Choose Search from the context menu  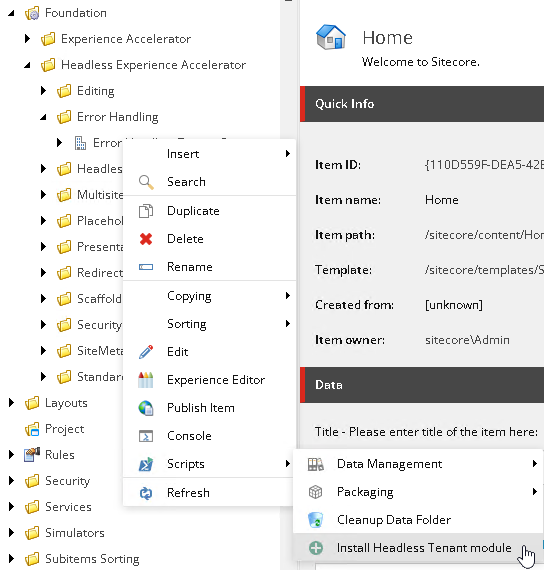click(209, 182)
